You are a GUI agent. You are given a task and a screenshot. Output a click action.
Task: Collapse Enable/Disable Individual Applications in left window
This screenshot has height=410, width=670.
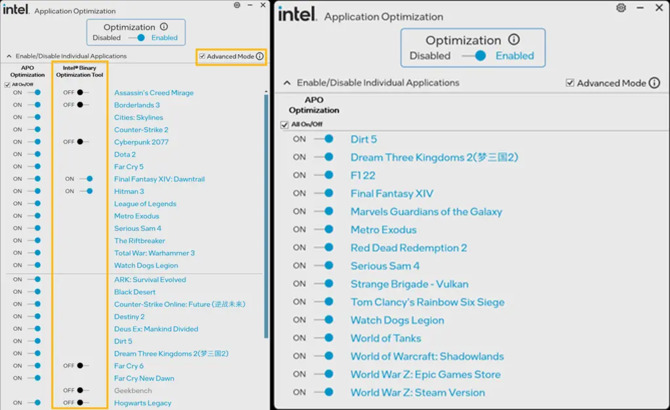9,56
